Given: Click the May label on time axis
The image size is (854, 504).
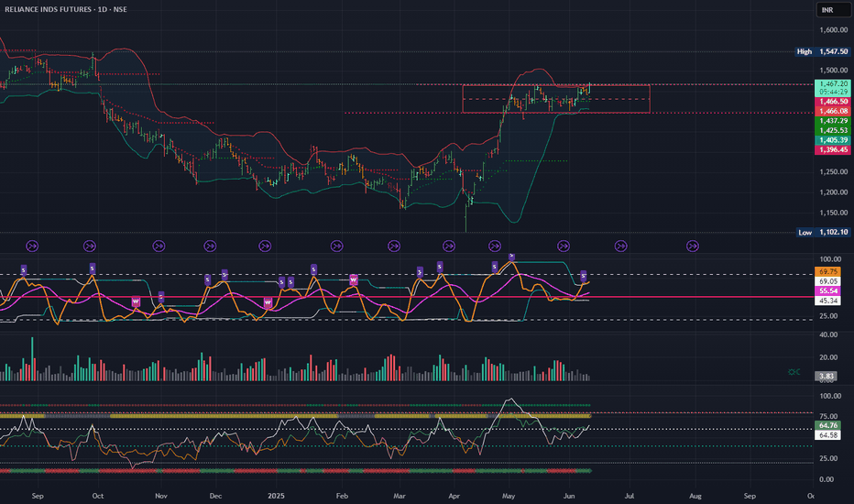Looking at the screenshot, I should coord(509,496).
